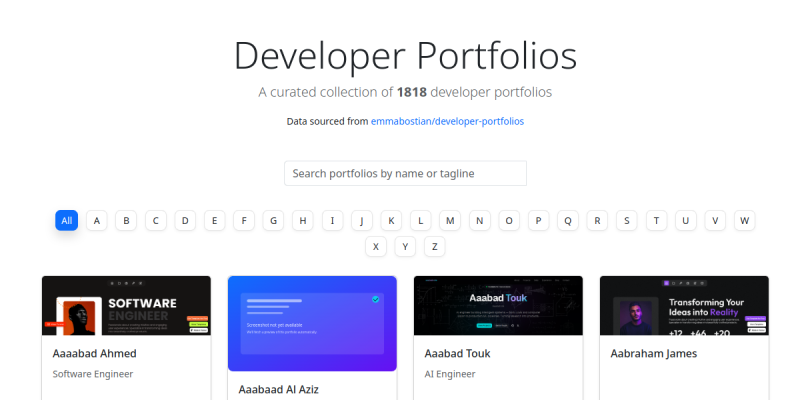Filter portfolios by letter L
Viewport: 800px width, 400px height.
[x=420, y=220]
